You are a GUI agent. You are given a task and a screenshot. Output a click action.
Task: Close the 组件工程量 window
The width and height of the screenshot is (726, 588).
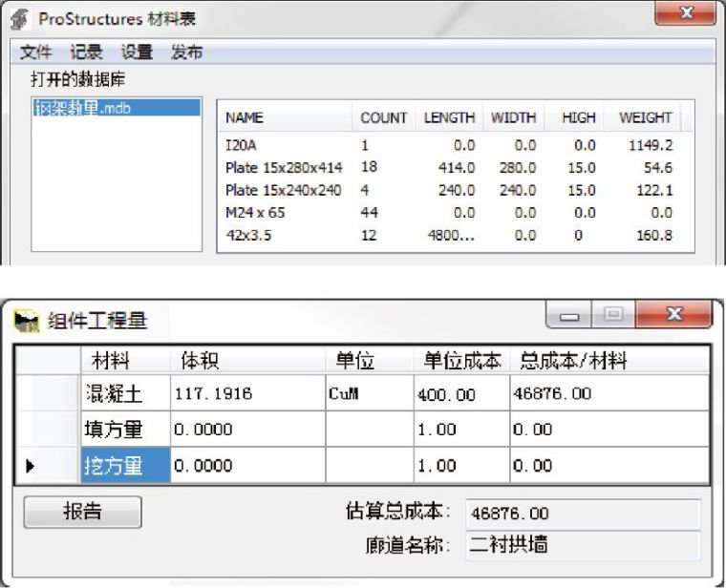[672, 315]
